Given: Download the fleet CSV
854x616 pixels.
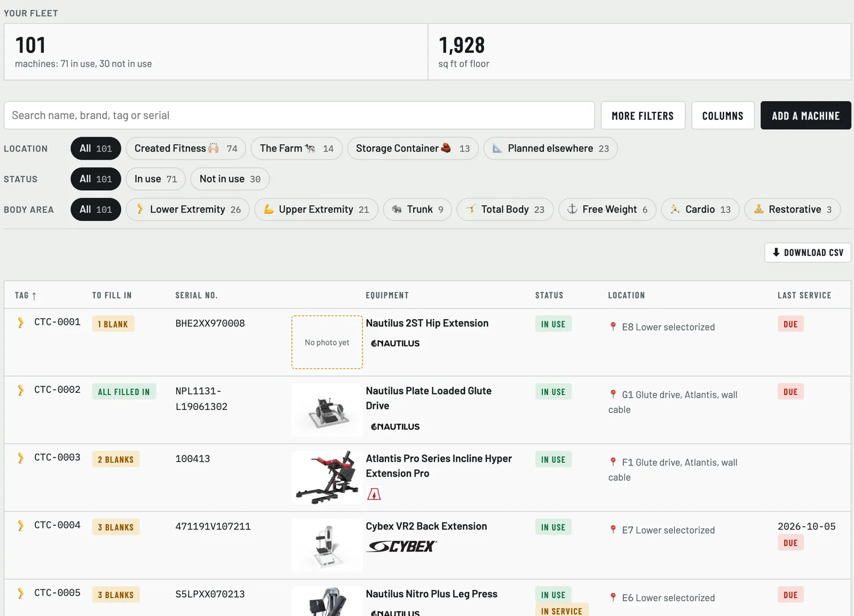Looking at the screenshot, I should pyautogui.click(x=808, y=252).
